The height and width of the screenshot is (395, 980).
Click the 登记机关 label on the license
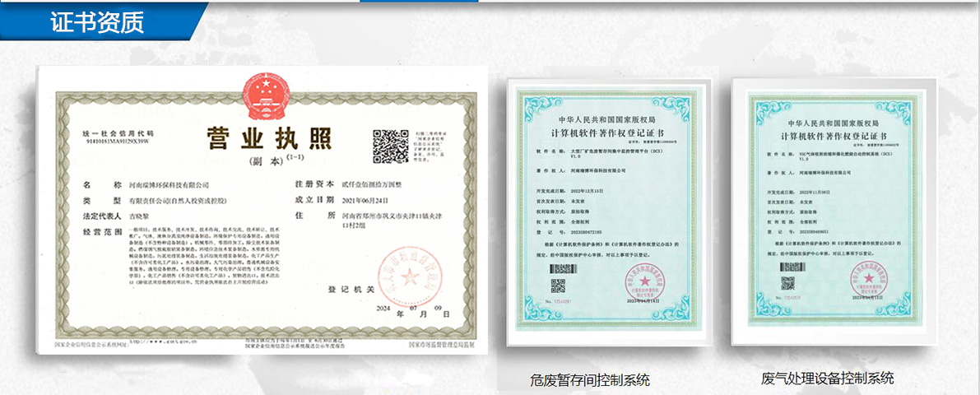[351, 290]
